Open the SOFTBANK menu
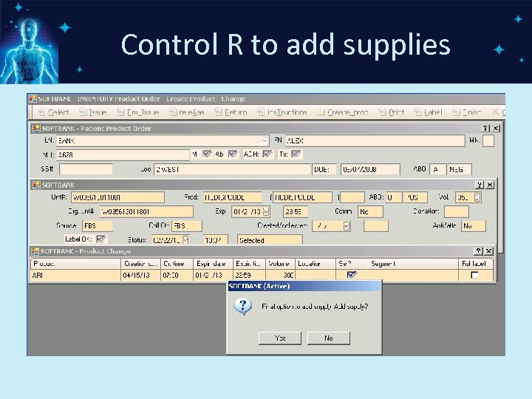 pos(54,99)
